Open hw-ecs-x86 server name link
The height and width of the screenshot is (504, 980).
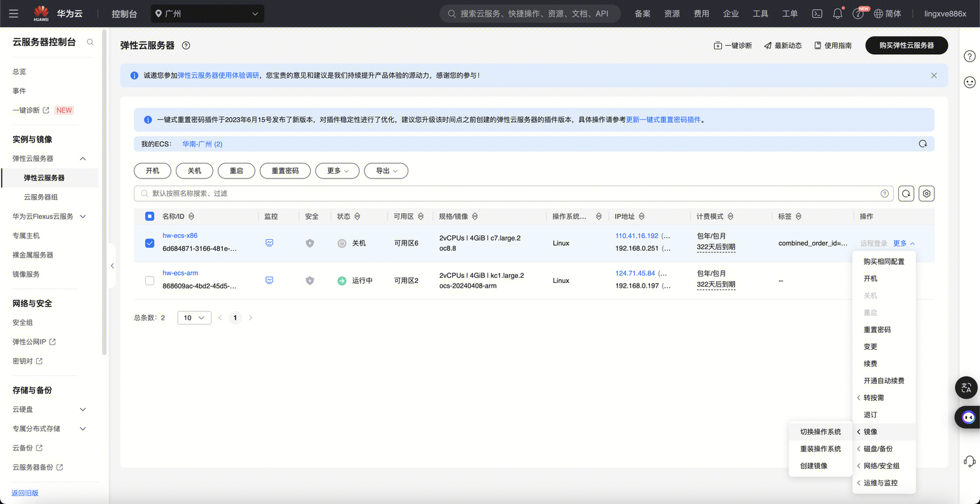coord(180,236)
